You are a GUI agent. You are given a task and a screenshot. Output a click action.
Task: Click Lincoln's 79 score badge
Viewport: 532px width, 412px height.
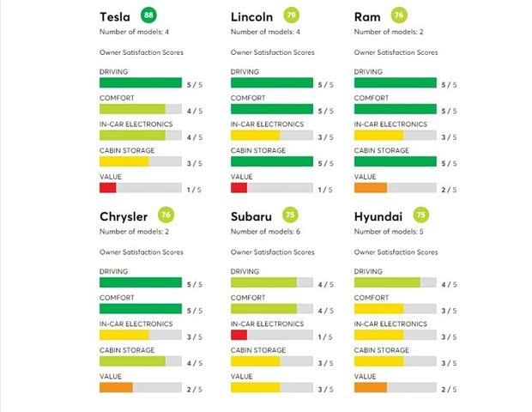[293, 15]
